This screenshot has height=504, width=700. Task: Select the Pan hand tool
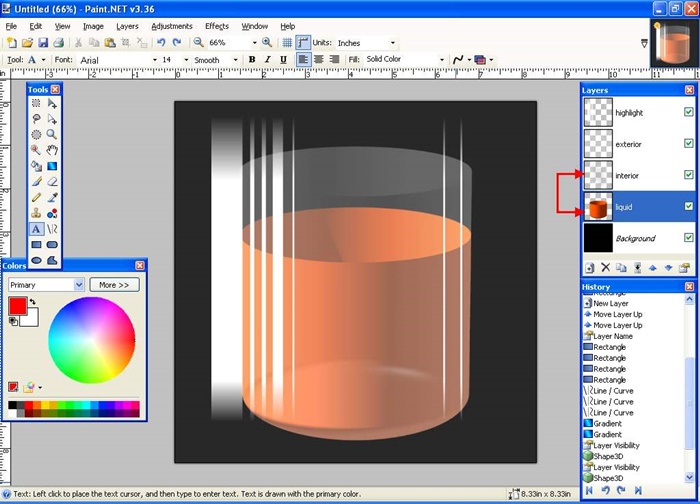(x=52, y=150)
